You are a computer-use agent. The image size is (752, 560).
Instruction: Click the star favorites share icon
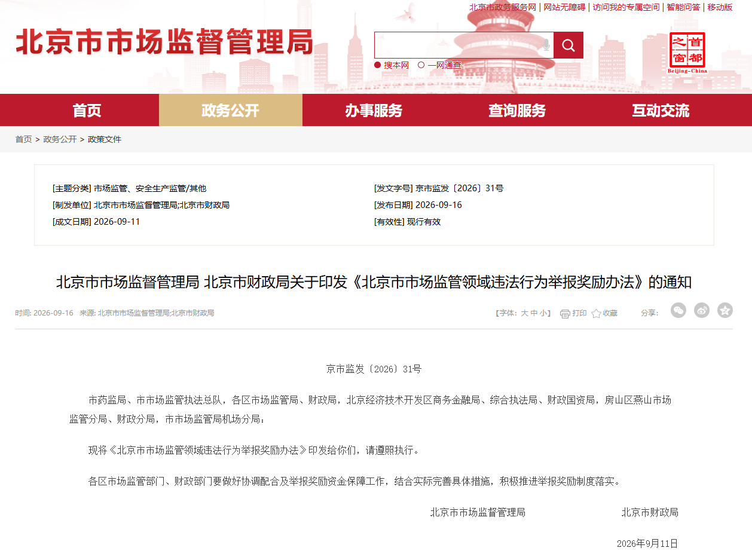point(725,310)
